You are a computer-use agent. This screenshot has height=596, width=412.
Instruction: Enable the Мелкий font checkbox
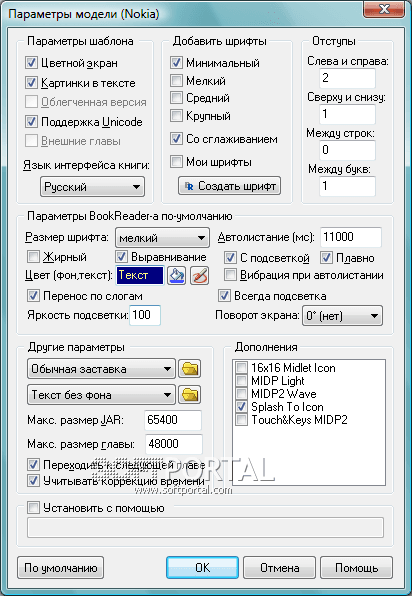tap(176, 80)
